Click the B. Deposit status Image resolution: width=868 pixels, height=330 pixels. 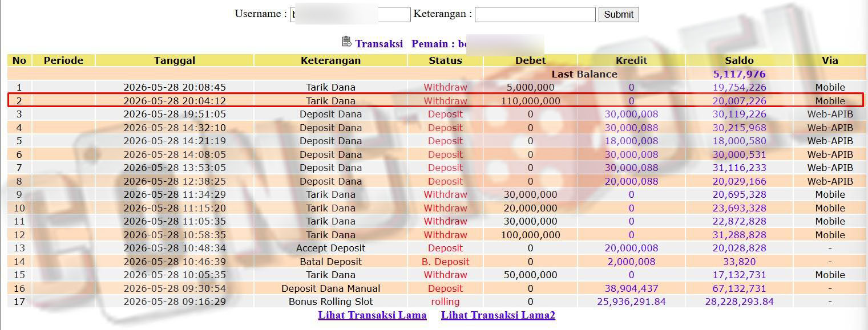pyautogui.click(x=445, y=262)
